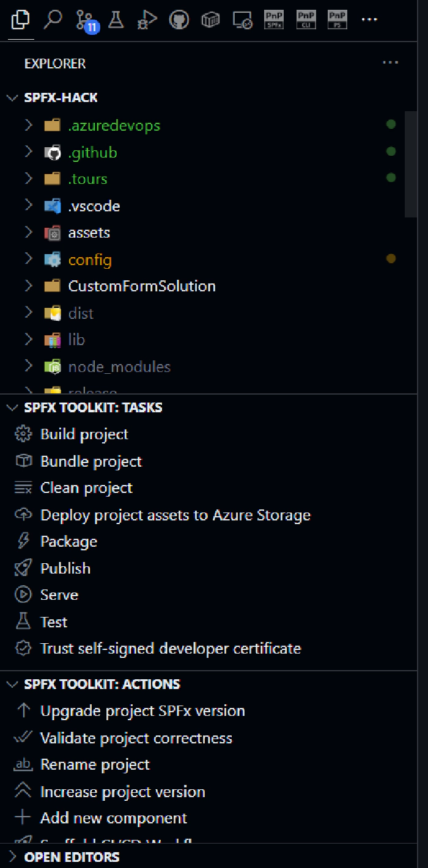Screen dimensions: 428x868
Task: Open the PnP PS extension view
Action: [x=337, y=20]
